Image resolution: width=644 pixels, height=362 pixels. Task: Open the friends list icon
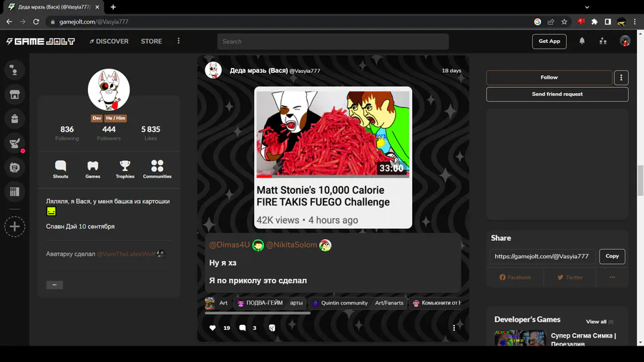click(603, 41)
